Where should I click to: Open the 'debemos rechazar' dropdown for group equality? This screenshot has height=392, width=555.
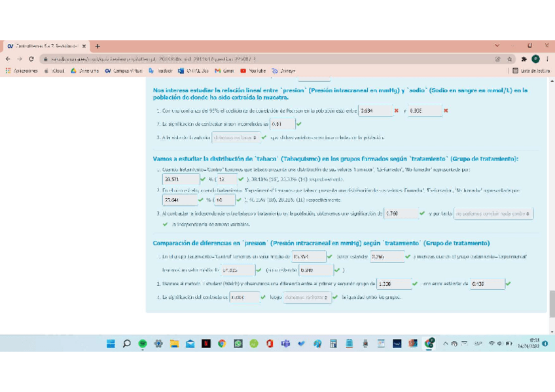point(308,297)
